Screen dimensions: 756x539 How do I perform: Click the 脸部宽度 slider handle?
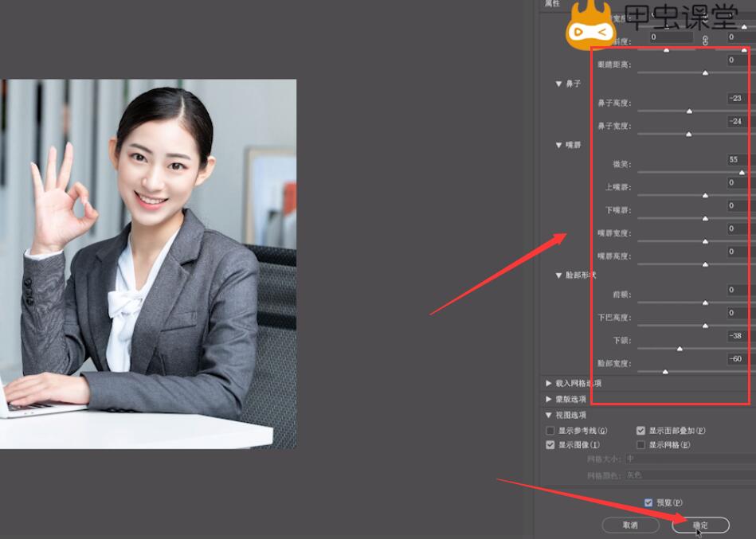(x=665, y=372)
